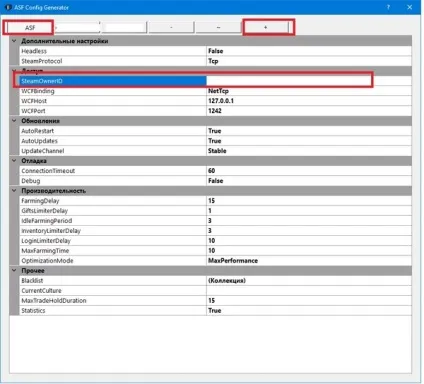Close the ASF Config Generator window
The width and height of the screenshot is (424, 384).
410,7
